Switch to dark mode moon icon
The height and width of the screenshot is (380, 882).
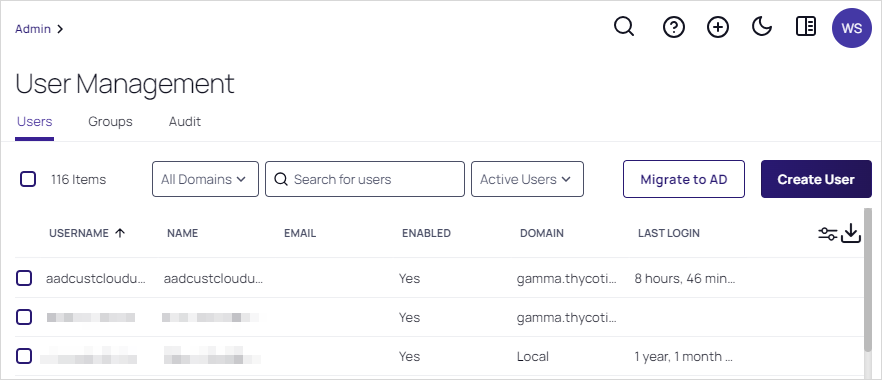click(762, 27)
